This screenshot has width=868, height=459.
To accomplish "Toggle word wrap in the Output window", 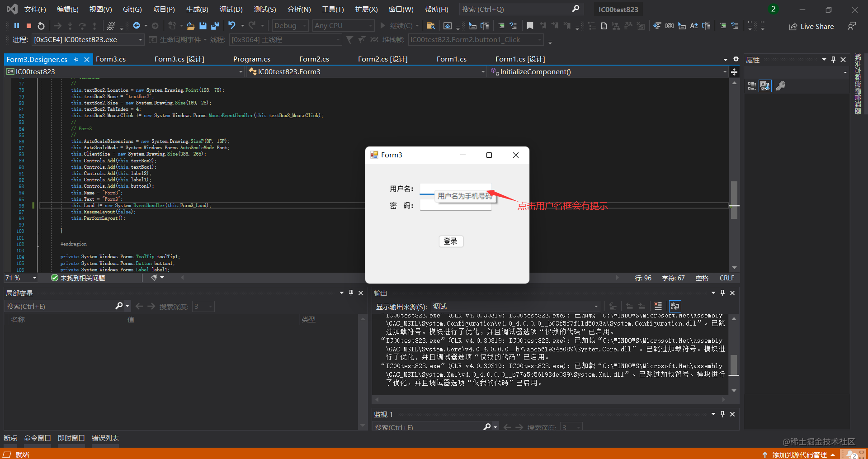I will click(675, 306).
